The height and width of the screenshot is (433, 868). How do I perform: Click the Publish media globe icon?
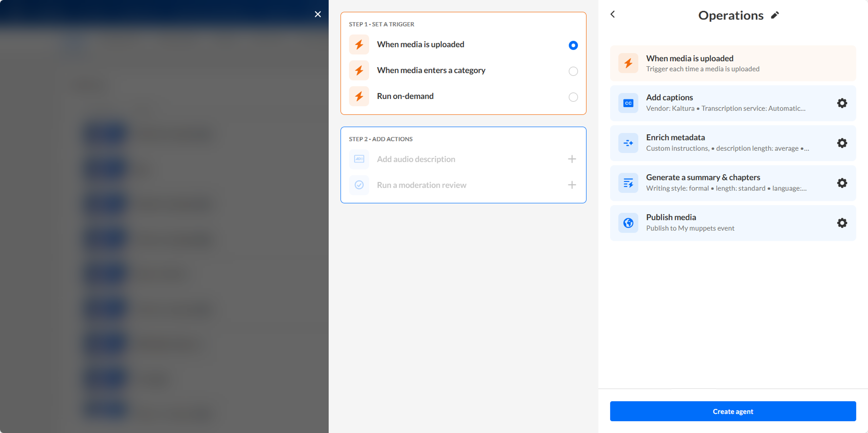pos(628,223)
